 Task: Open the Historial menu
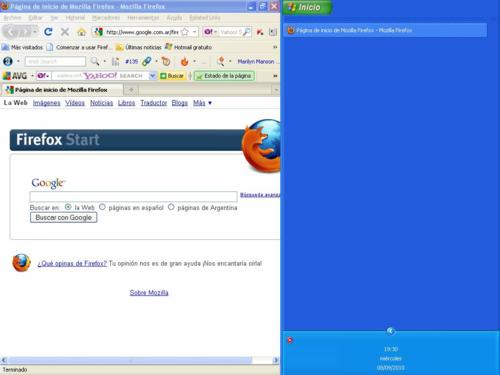(x=75, y=18)
